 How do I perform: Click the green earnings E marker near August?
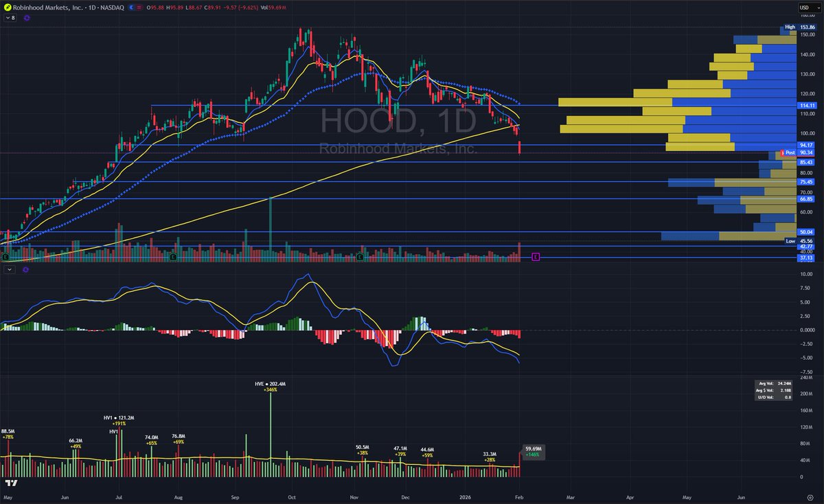172,257
